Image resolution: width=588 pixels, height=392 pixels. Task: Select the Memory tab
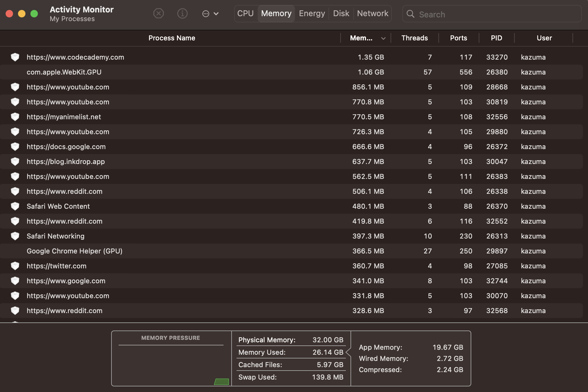[x=276, y=14]
